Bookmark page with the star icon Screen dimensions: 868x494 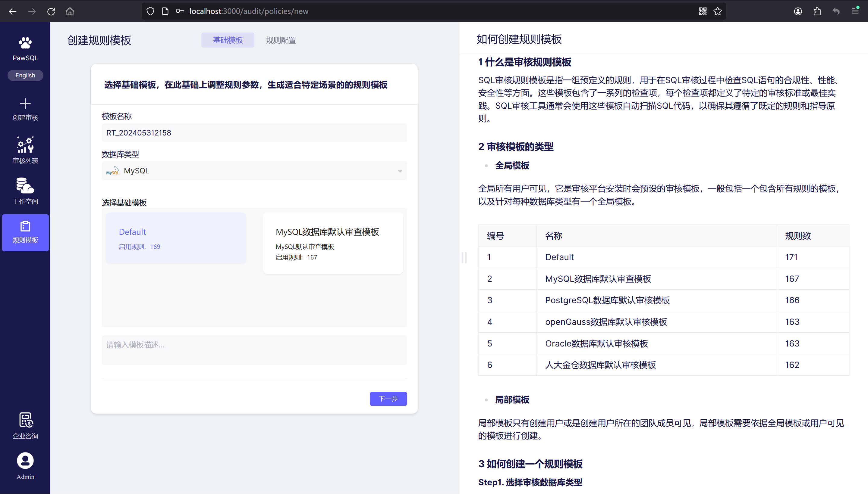718,11
